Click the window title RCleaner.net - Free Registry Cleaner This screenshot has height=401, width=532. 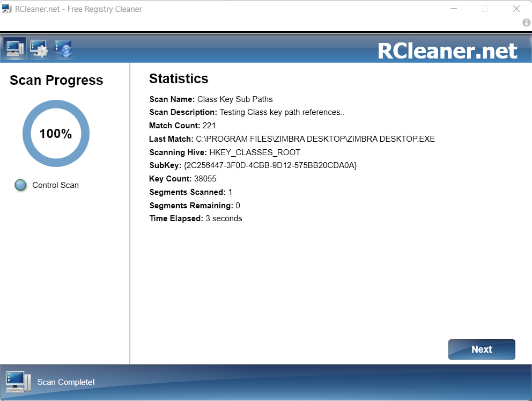[78, 9]
